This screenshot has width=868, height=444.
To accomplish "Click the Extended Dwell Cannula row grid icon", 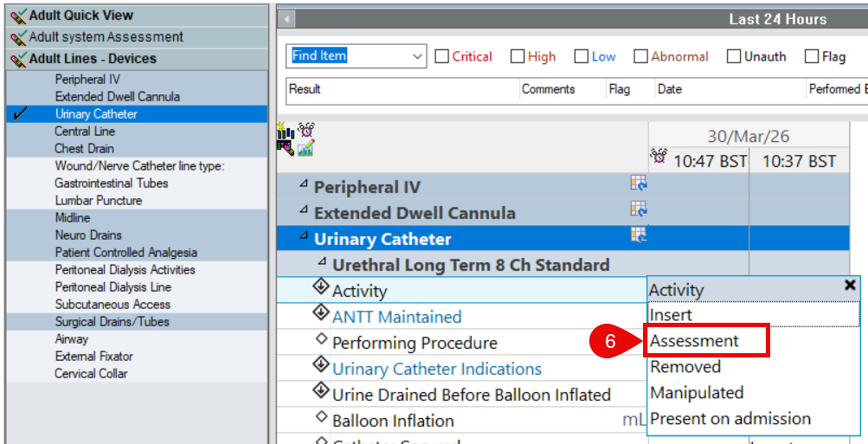I will tap(639, 209).
